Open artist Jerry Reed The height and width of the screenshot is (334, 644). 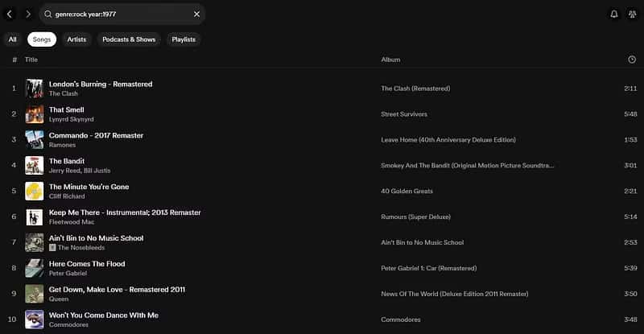64,171
